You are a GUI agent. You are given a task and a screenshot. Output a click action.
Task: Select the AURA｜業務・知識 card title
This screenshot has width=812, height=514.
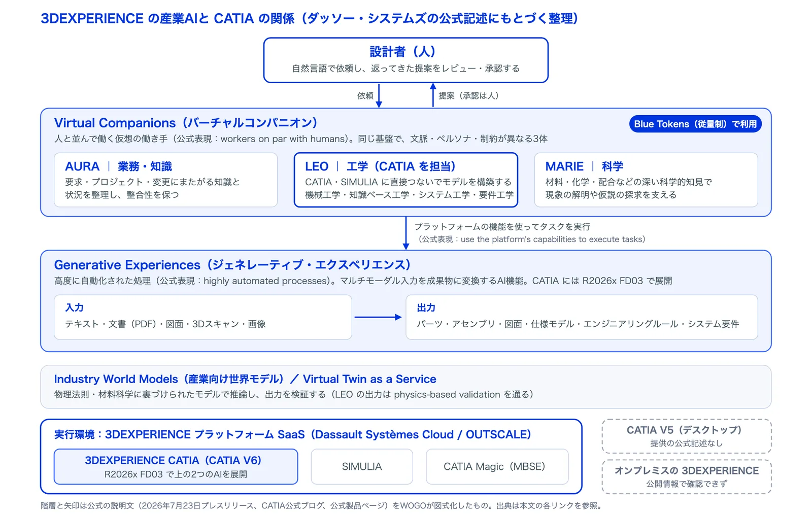tap(118, 166)
